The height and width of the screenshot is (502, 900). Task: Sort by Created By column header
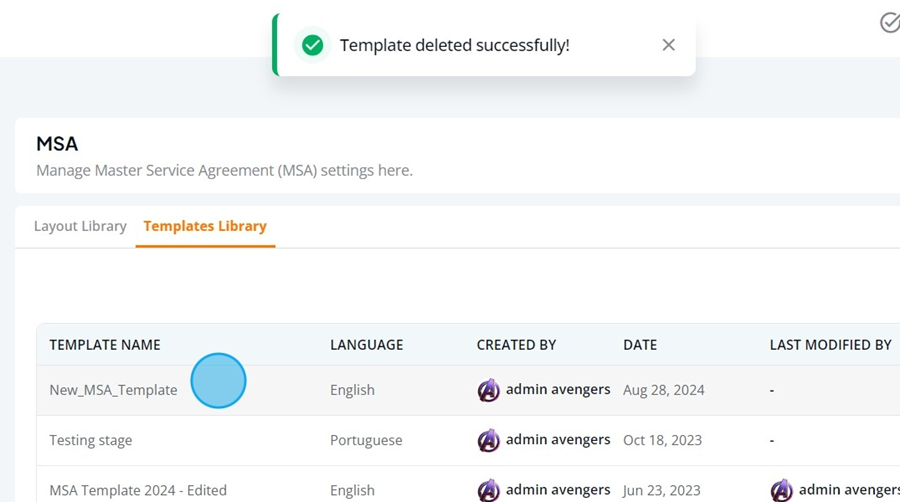pyautogui.click(x=516, y=345)
